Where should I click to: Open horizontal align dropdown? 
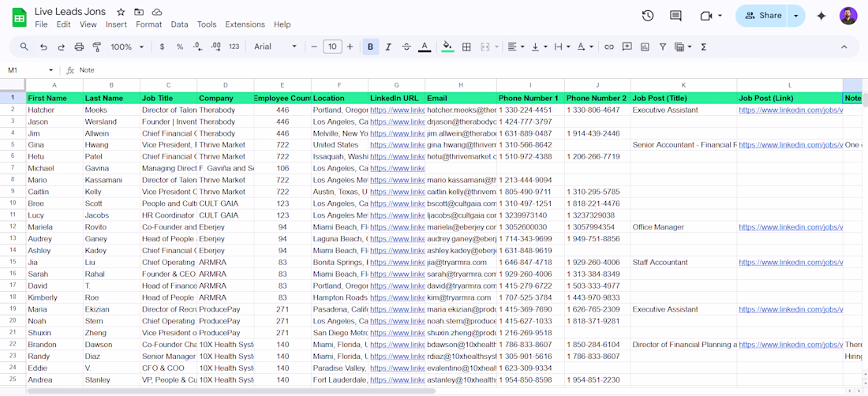click(516, 47)
